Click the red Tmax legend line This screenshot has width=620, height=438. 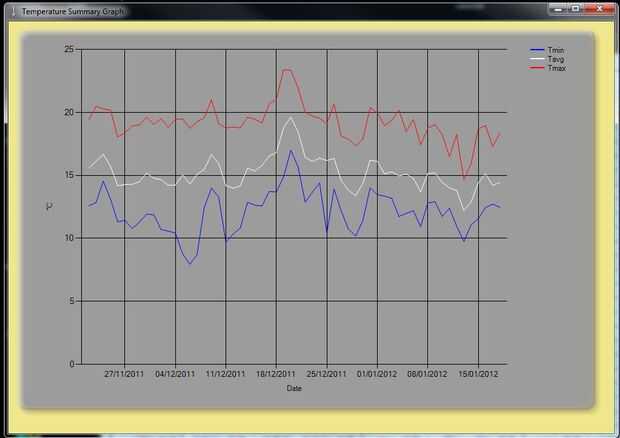point(537,68)
